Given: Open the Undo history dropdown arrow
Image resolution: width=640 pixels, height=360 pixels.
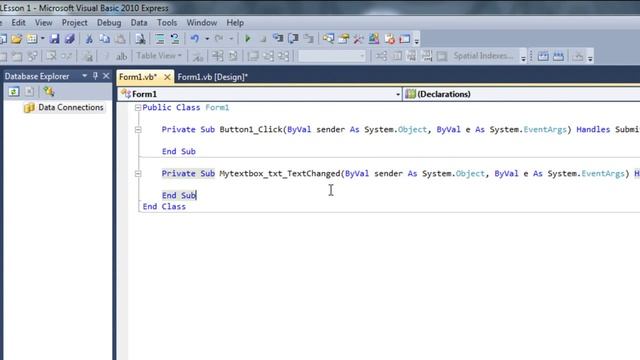Looking at the screenshot, I should pyautogui.click(x=207, y=39).
